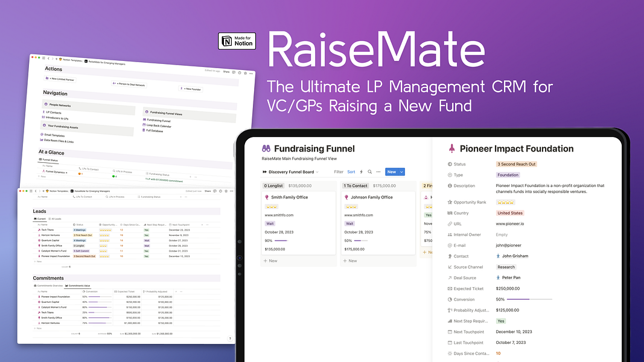Switch to the Commitments Value tab

tap(78, 285)
